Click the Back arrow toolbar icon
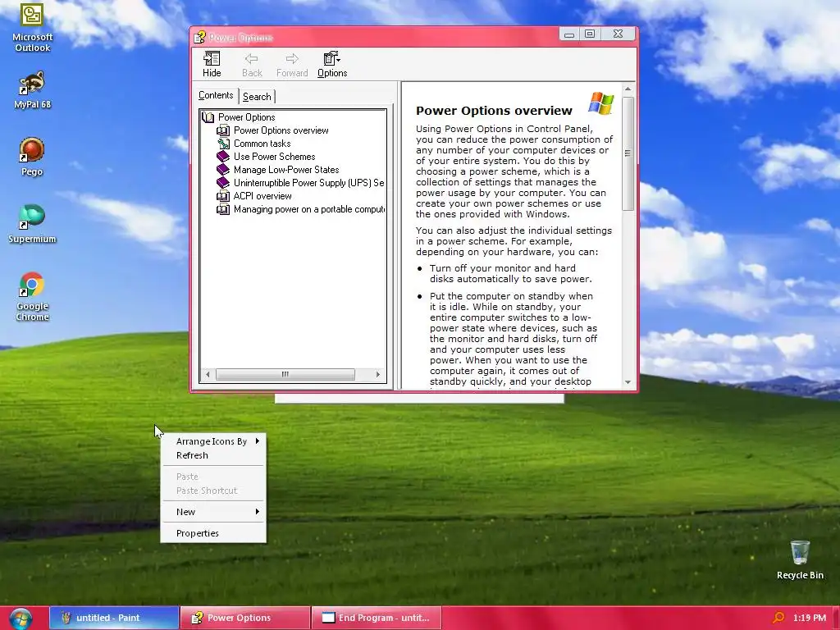The width and height of the screenshot is (840, 630). point(252,64)
